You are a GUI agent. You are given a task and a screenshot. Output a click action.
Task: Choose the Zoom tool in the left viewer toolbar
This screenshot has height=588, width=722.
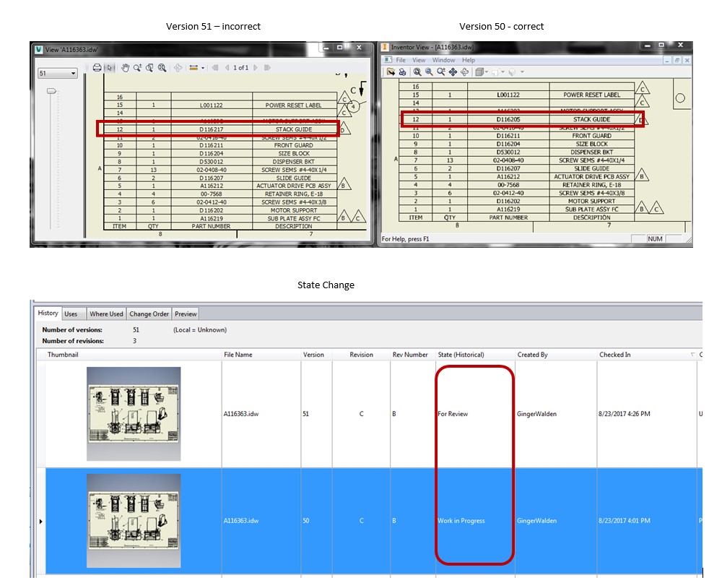click(138, 68)
